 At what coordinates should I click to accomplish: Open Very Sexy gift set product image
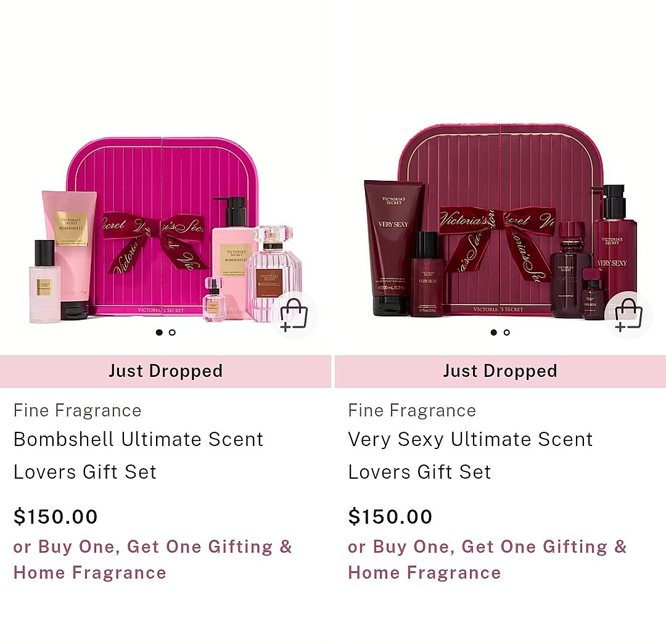tap(500, 221)
